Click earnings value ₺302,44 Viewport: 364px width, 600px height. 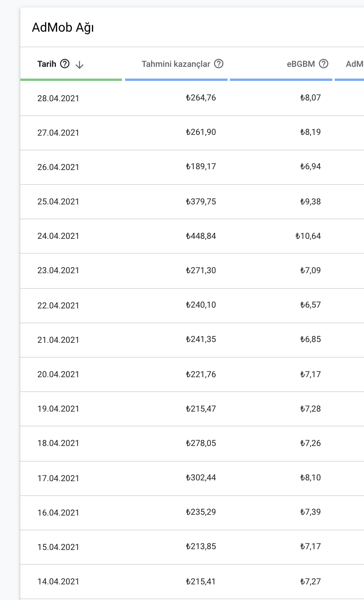(x=201, y=478)
